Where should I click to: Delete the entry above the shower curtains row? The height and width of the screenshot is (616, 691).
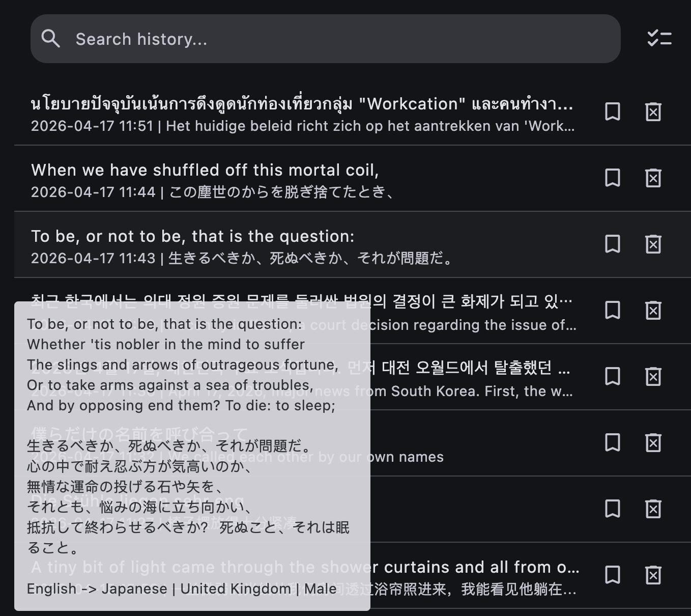coord(653,509)
